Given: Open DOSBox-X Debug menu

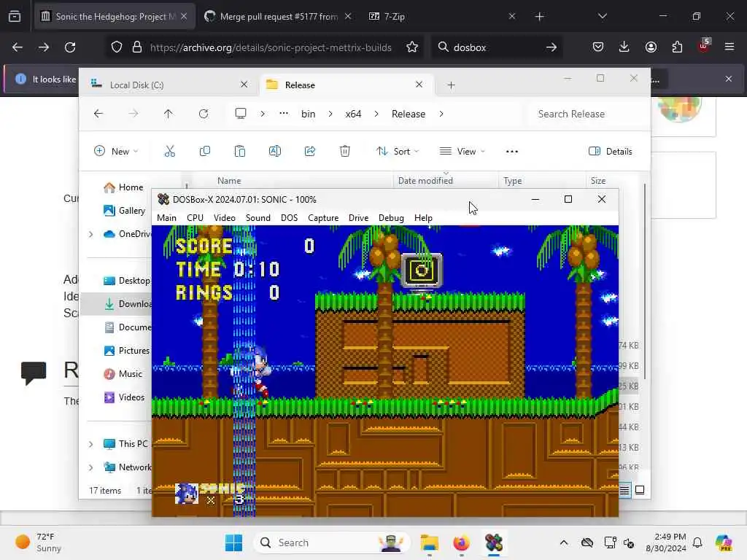Looking at the screenshot, I should (391, 217).
